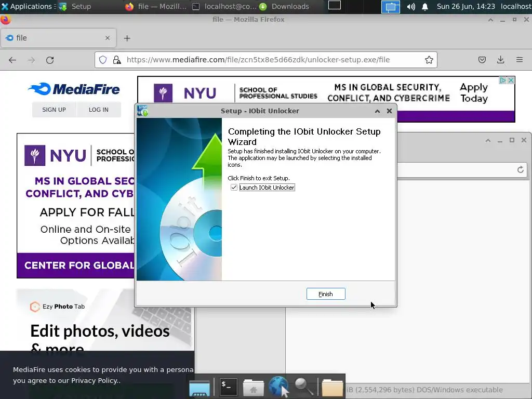Click the IObit setup title bar icon

tap(142, 111)
